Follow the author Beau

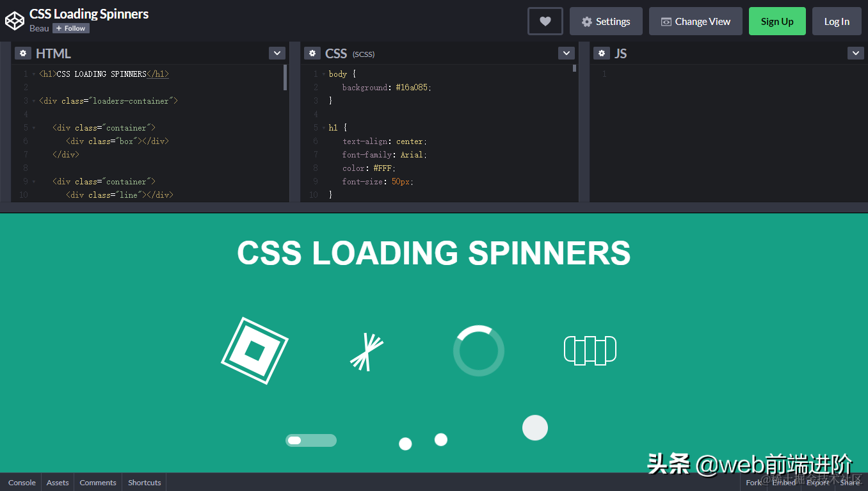[70, 28]
